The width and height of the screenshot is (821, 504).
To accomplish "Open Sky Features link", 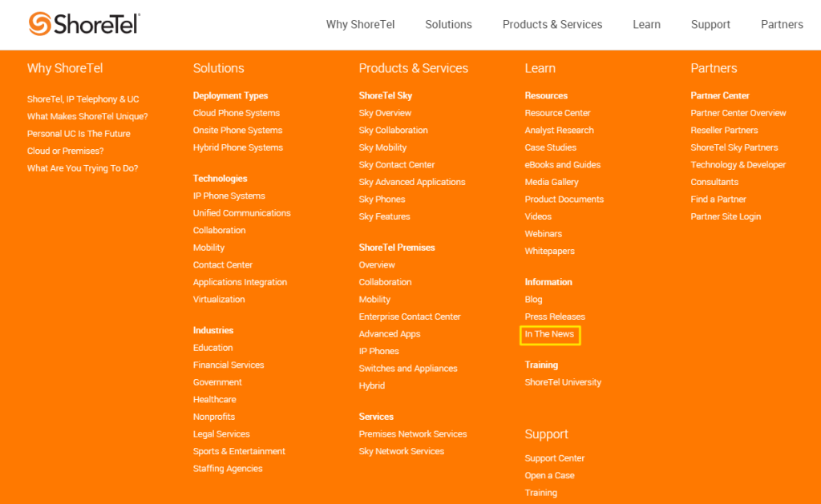I will tap(384, 216).
